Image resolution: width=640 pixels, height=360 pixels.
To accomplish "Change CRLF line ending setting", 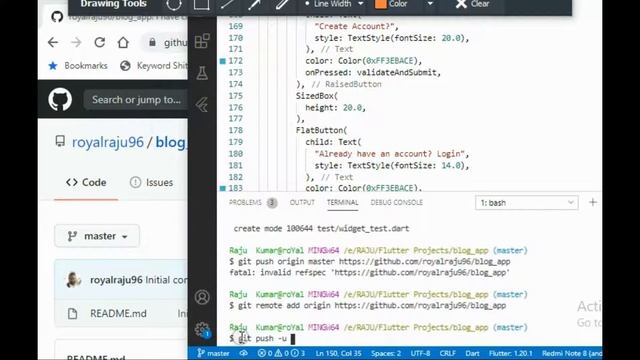I will 448,353.
